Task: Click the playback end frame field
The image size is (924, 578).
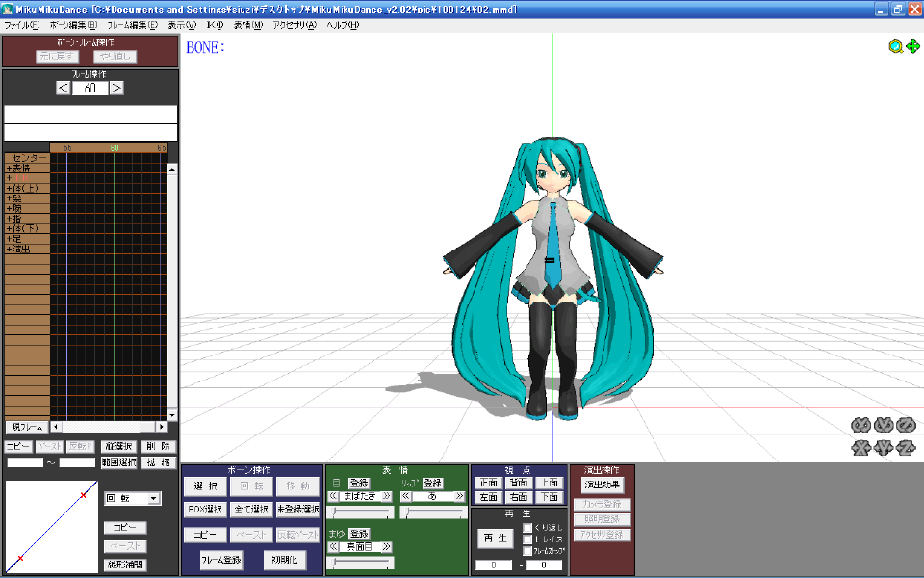Action: [x=544, y=565]
